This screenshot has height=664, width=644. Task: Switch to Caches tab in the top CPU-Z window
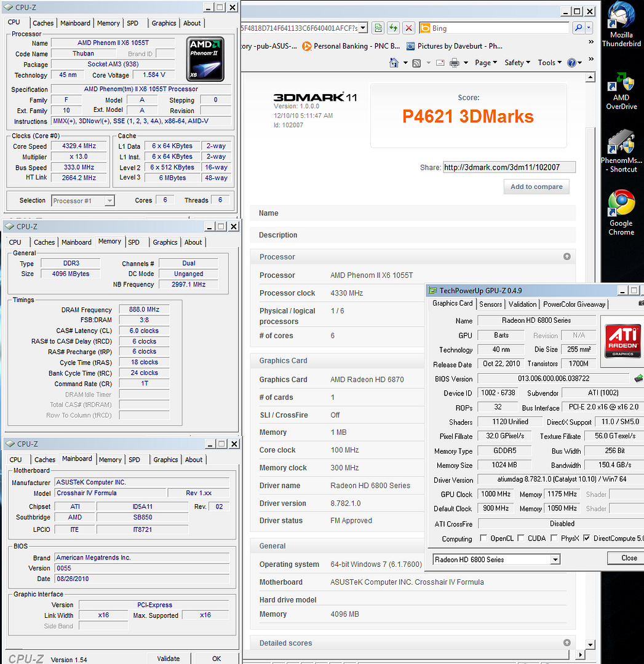[x=43, y=23]
